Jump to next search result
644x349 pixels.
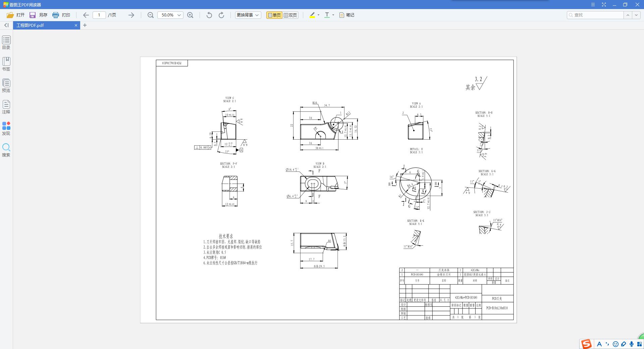636,15
